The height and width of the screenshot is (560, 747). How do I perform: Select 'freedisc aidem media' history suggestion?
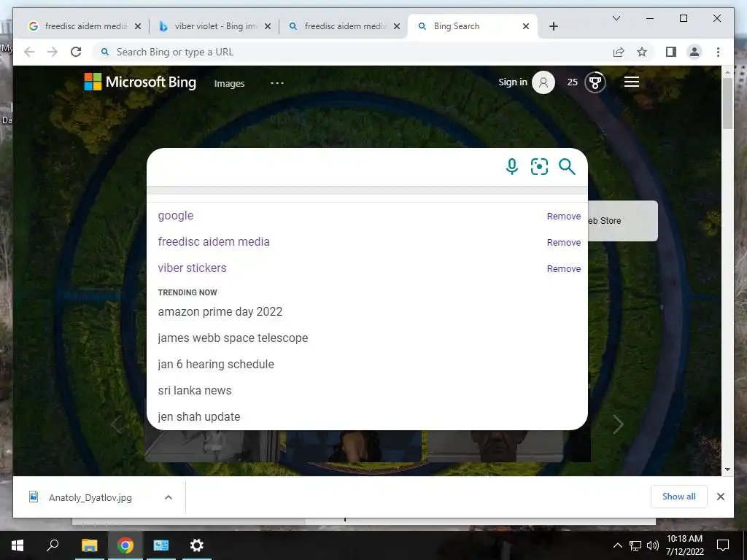point(214,242)
